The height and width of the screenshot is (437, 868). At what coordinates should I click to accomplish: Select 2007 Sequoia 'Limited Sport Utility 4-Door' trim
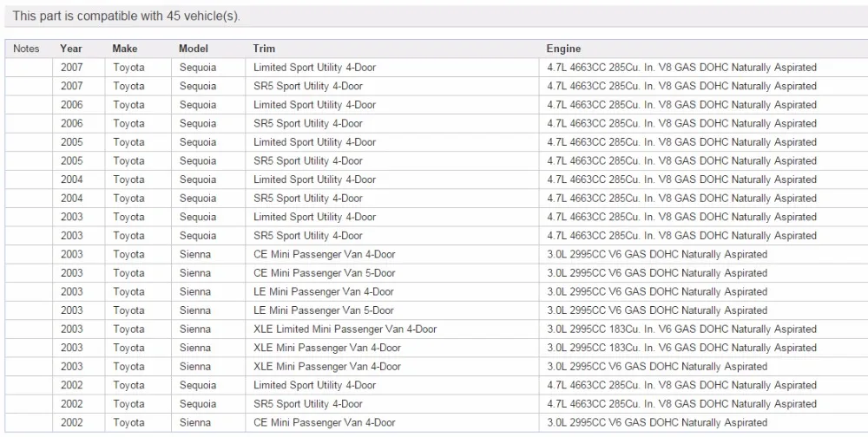(314, 68)
